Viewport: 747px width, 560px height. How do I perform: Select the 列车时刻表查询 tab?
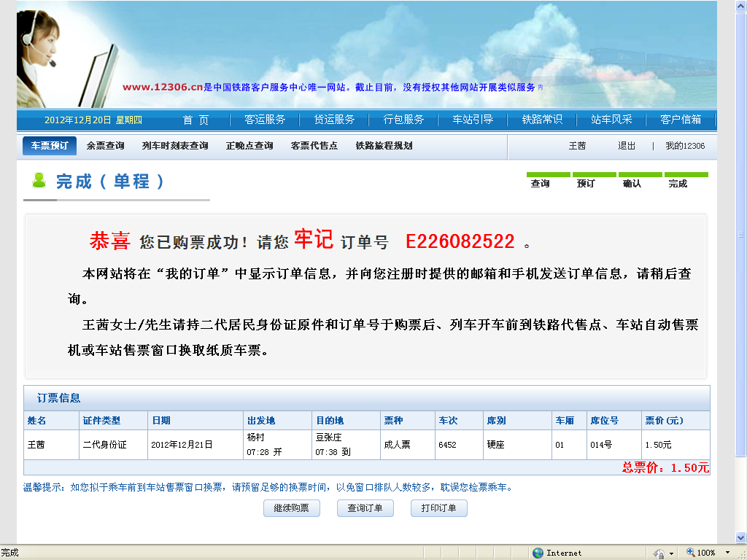tap(175, 146)
